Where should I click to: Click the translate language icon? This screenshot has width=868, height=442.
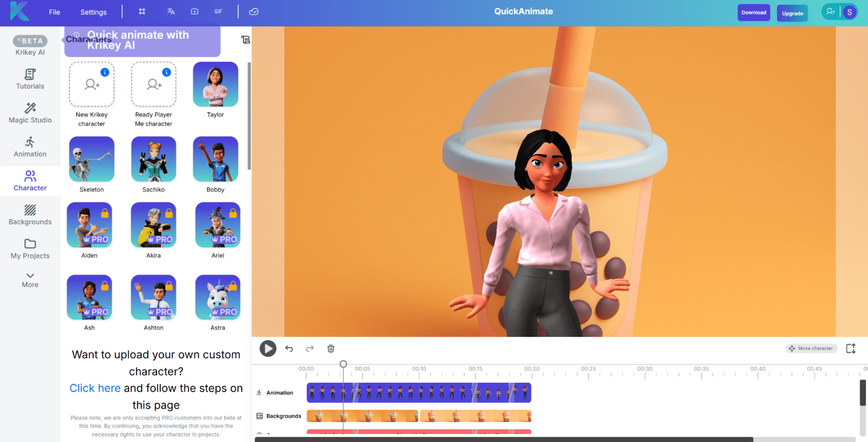click(171, 12)
